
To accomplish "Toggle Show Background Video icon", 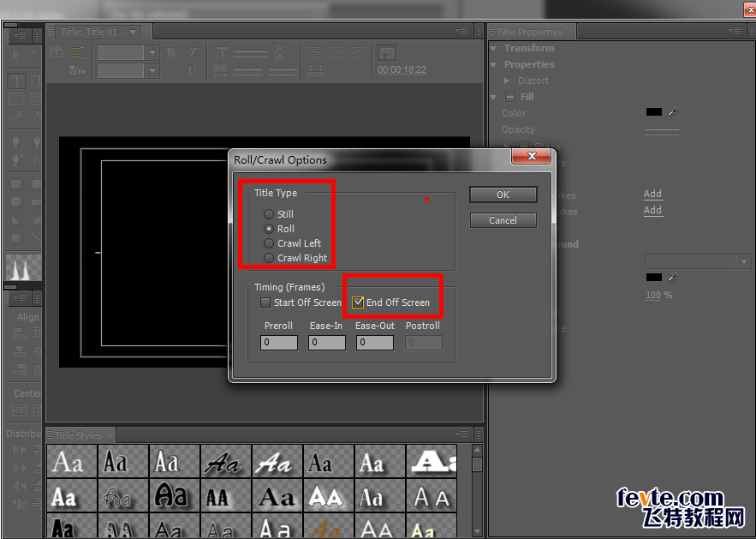I will (x=387, y=52).
